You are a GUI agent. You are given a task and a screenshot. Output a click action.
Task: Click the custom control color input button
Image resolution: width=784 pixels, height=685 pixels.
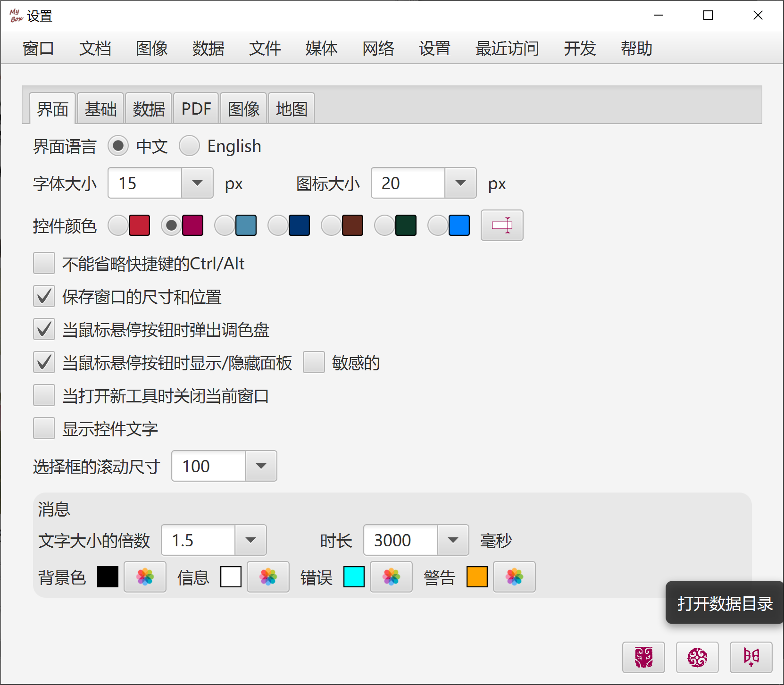pyautogui.click(x=502, y=225)
